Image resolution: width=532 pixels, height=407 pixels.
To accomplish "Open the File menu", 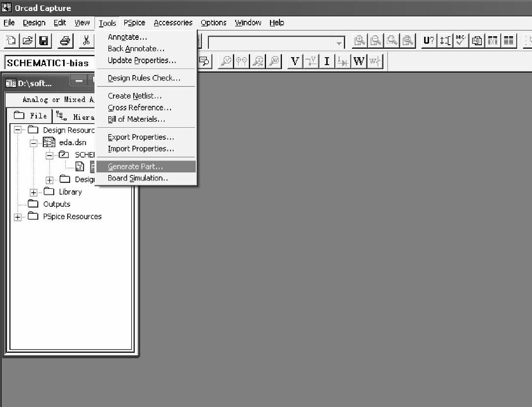I will (x=9, y=23).
